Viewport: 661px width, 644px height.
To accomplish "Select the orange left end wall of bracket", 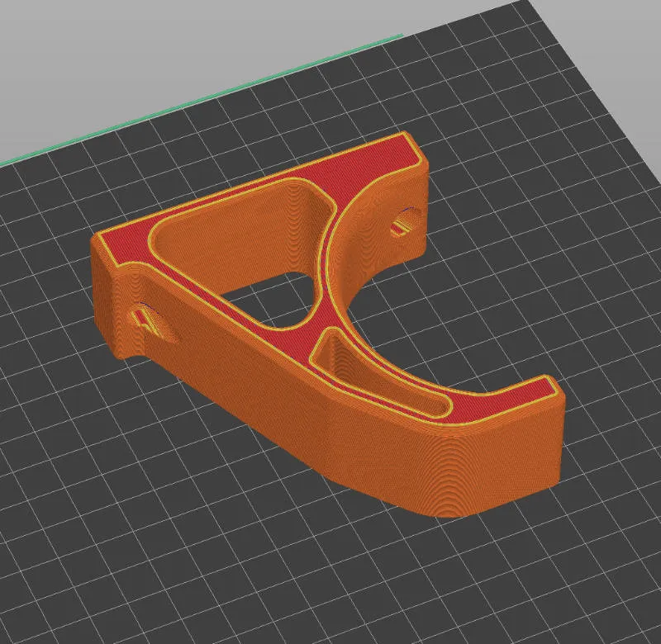I will click(107, 297).
